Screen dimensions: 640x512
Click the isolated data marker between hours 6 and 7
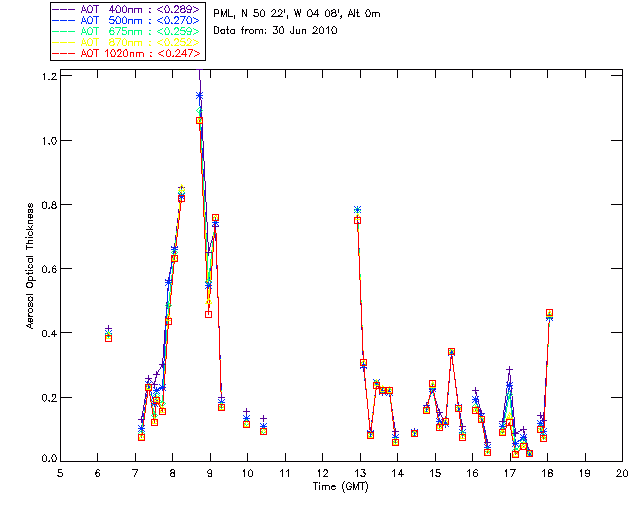click(x=108, y=335)
